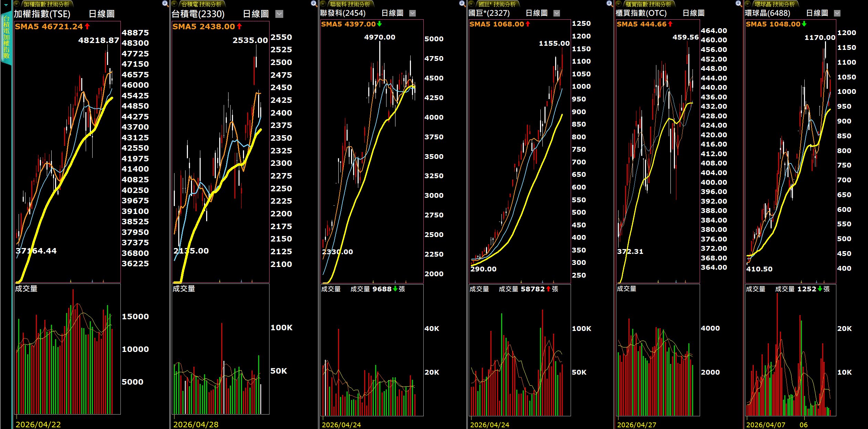Expand the 日線圖 dropdown arrow for 國巨*(2327)

(x=557, y=13)
